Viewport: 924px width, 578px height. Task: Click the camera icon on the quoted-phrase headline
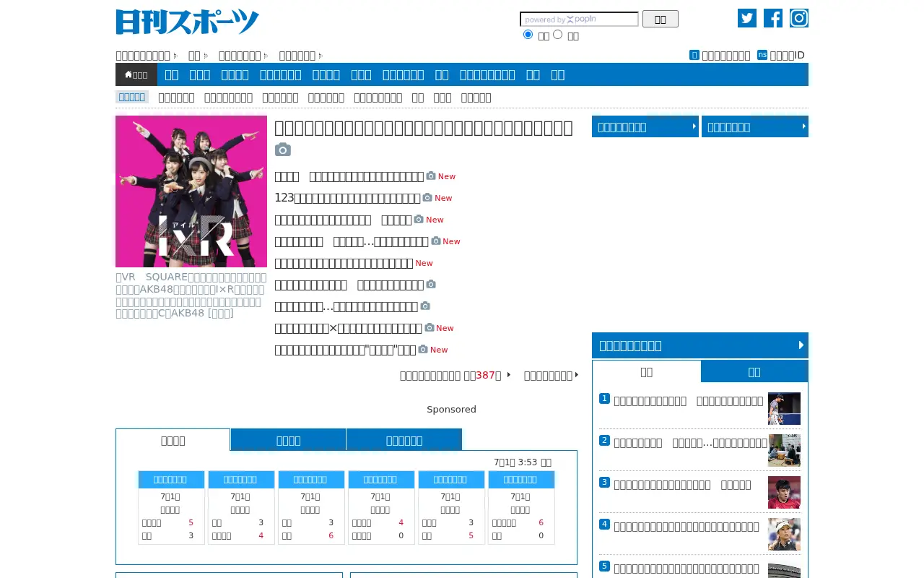pos(423,349)
